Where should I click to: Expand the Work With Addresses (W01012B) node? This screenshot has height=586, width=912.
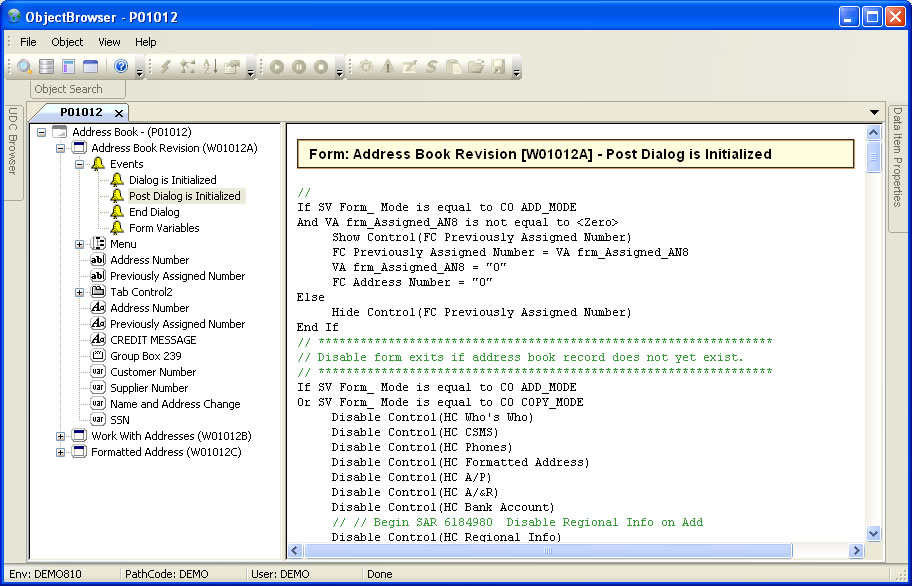click(x=61, y=436)
